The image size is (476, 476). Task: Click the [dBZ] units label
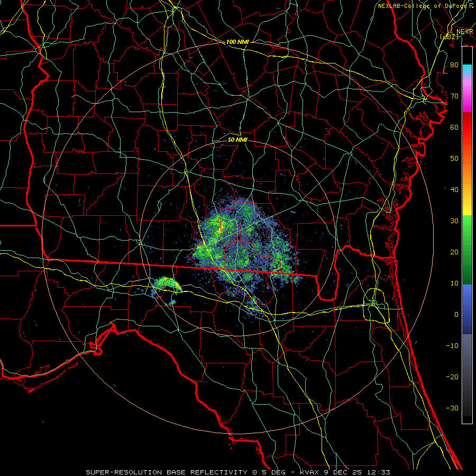[x=449, y=36]
